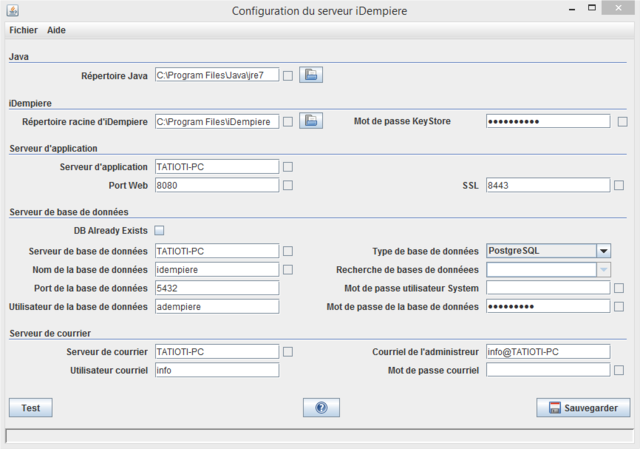Expand the Type de base de données dropdown
Viewport: 640px width, 449px height.
[603, 251]
